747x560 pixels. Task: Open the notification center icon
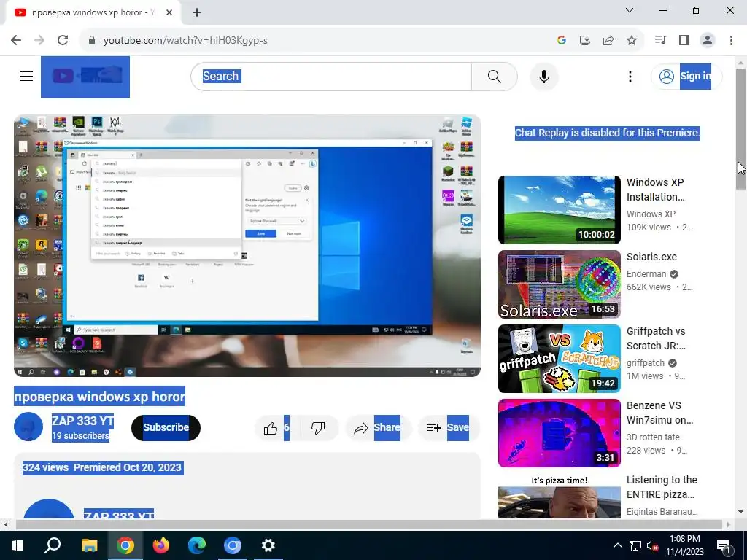click(724, 546)
